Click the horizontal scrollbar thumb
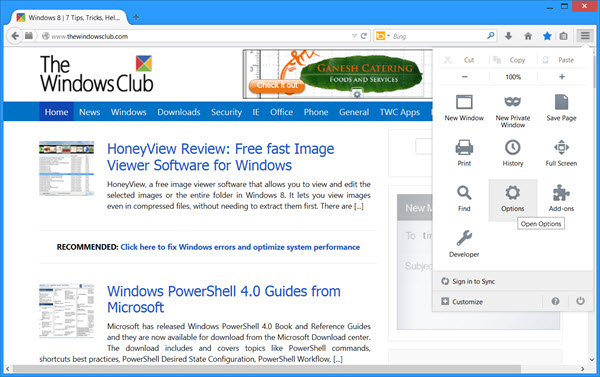Viewport: 600px width, 377px height. (267, 369)
